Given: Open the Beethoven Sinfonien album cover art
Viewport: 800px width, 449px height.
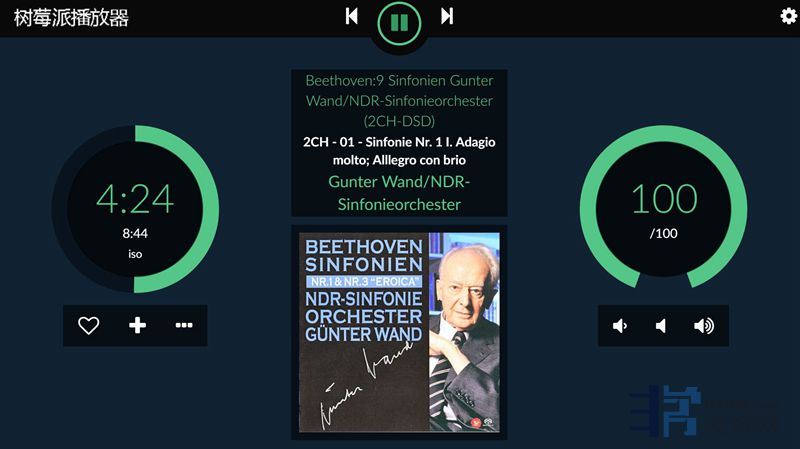Looking at the screenshot, I should point(399,333).
